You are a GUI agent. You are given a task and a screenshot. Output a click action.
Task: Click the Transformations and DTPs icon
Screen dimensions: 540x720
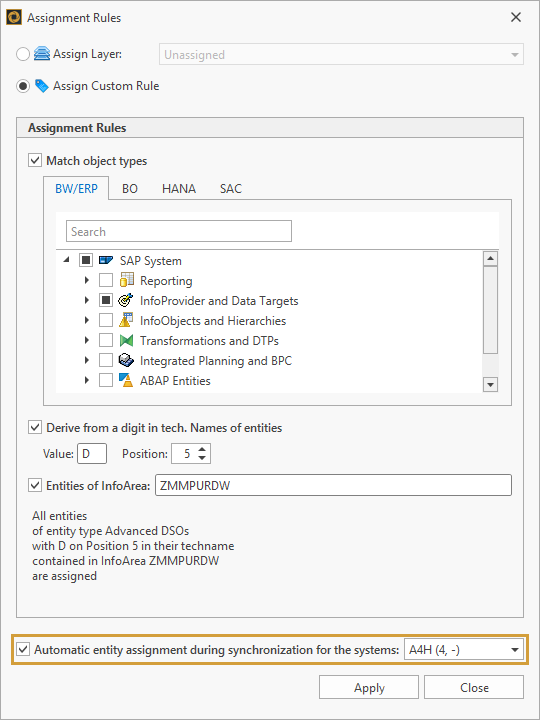click(x=126, y=341)
